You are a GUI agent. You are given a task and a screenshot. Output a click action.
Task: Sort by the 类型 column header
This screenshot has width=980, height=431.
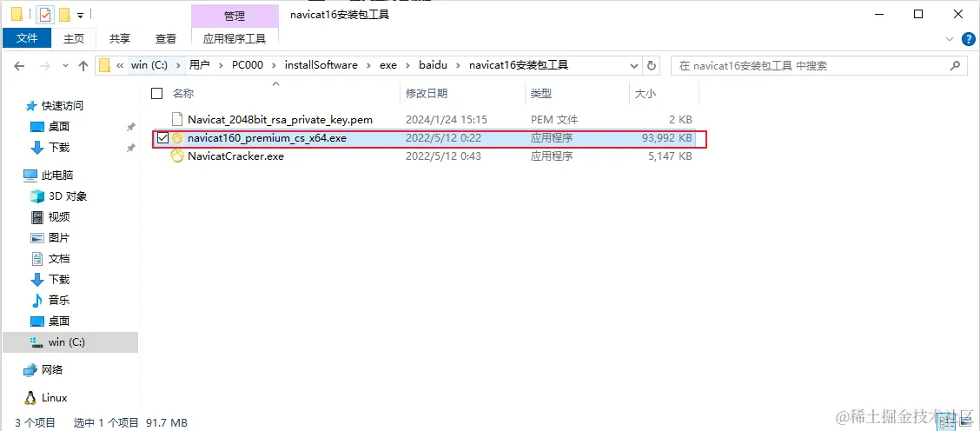click(540, 94)
